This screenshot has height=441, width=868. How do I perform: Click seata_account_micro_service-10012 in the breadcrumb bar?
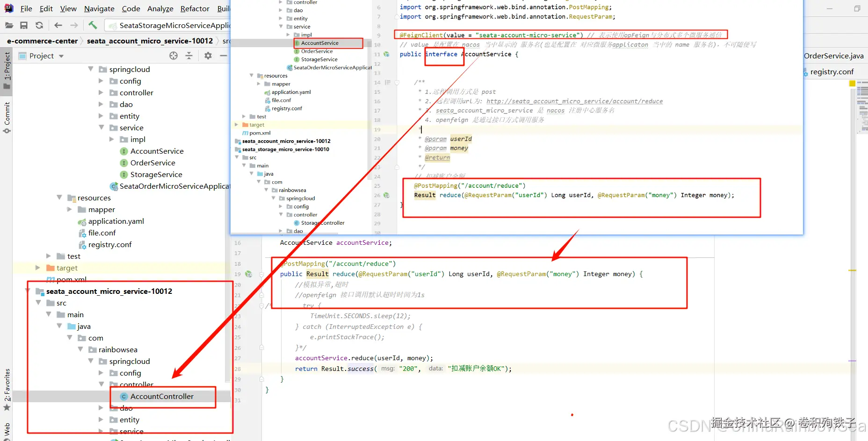[150, 41]
